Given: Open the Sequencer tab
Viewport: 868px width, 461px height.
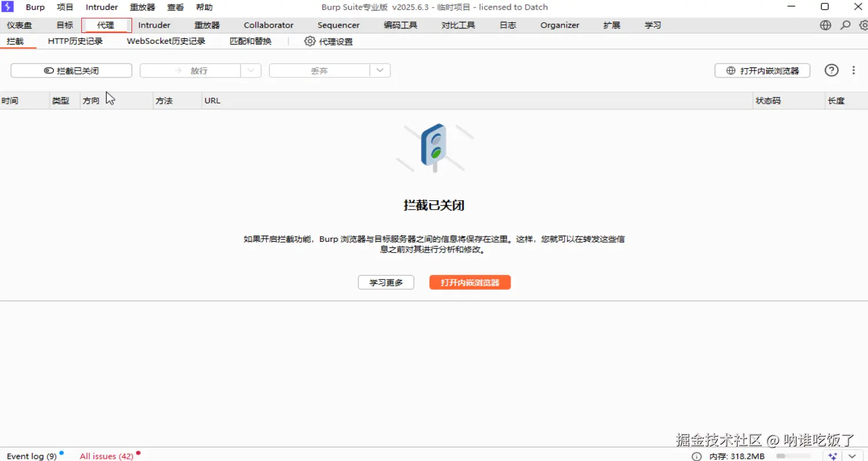Looking at the screenshot, I should 339,25.
